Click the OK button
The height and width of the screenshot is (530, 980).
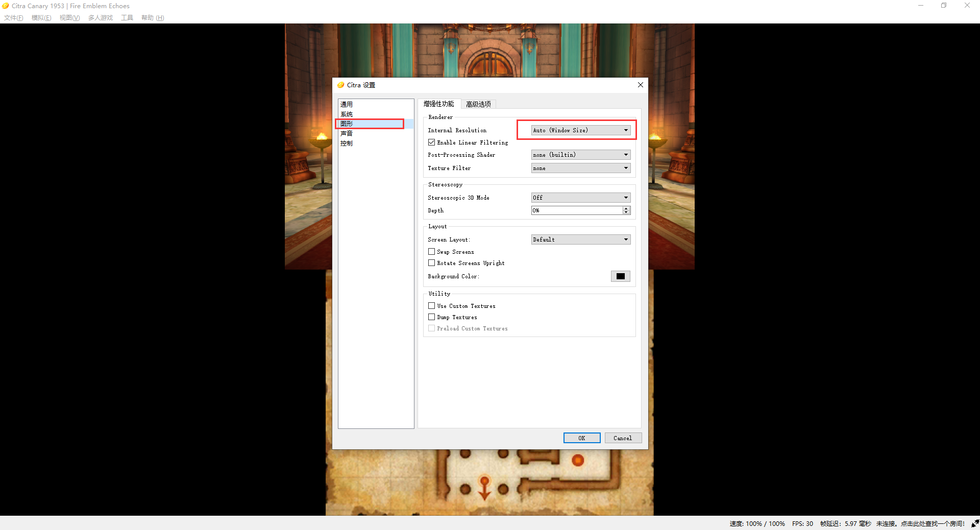coord(581,438)
